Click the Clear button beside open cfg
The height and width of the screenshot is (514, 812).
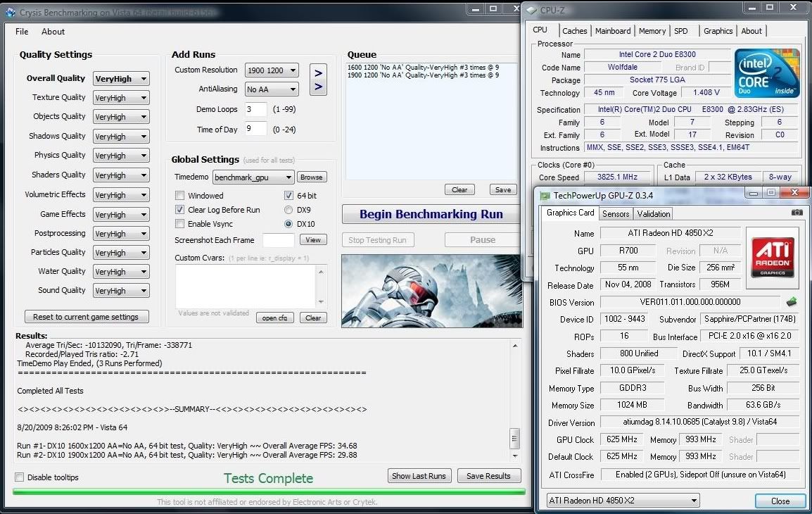[x=313, y=318]
